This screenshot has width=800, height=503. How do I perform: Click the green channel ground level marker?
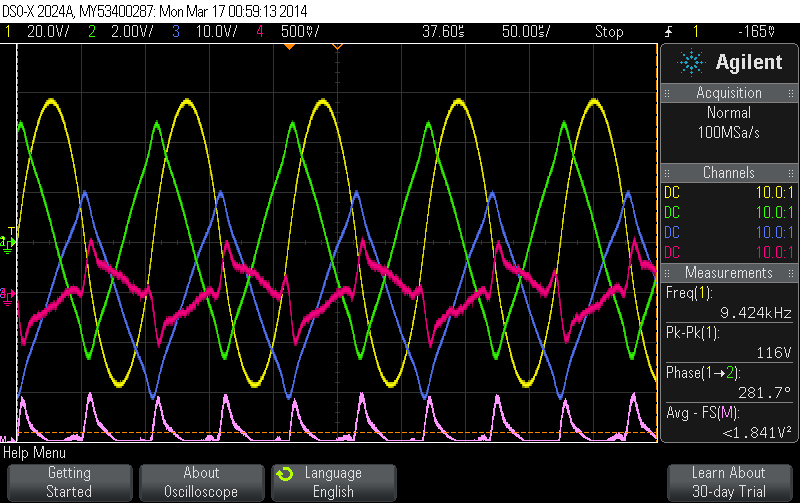8,244
